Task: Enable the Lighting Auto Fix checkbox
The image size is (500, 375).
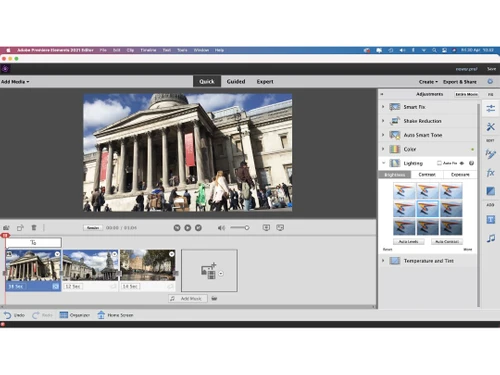Action: pos(439,163)
